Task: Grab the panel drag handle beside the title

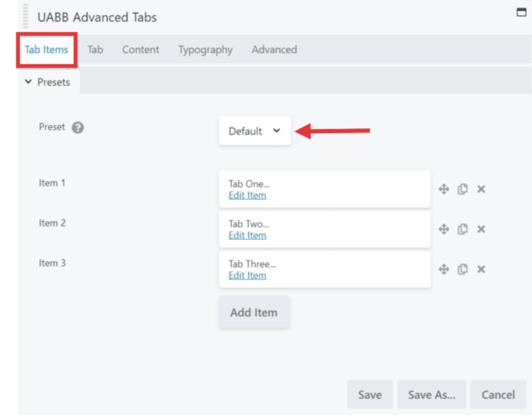Action: pos(26,17)
